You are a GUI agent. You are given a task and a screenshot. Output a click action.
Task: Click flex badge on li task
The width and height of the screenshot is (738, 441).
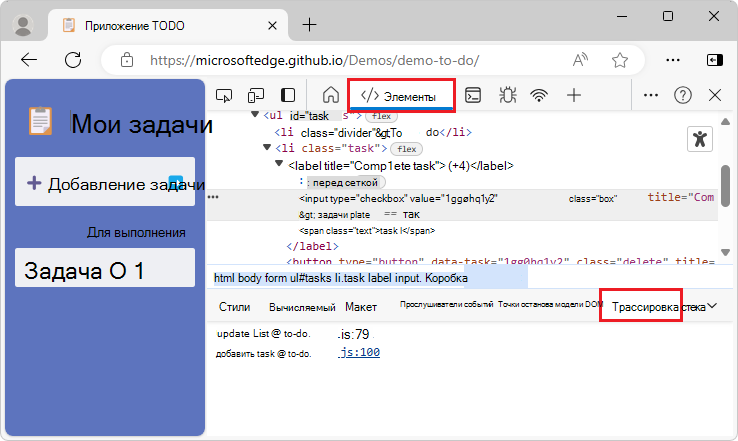point(407,149)
